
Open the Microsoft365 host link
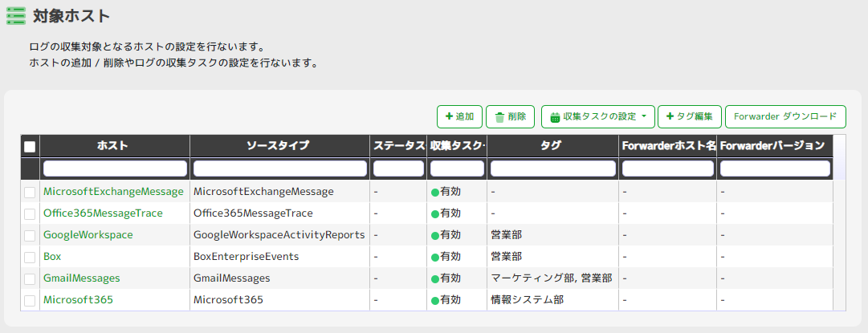pyautogui.click(x=78, y=300)
